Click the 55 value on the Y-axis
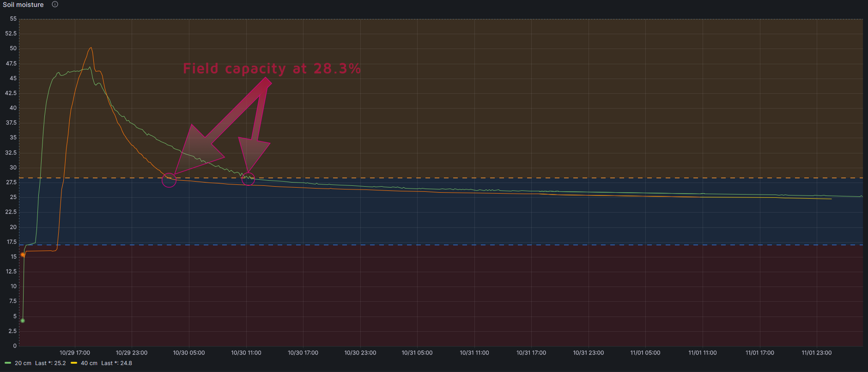Image resolution: width=868 pixels, height=372 pixels. 13,19
